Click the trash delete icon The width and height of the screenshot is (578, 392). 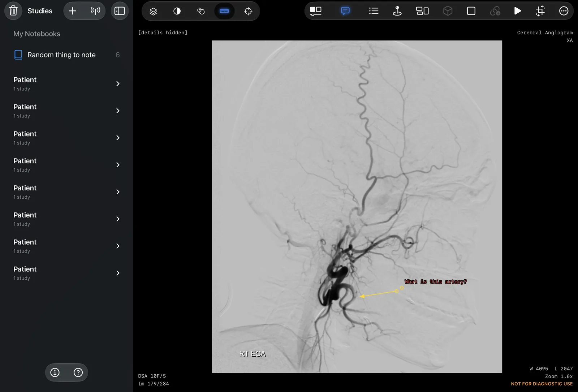(x=13, y=11)
